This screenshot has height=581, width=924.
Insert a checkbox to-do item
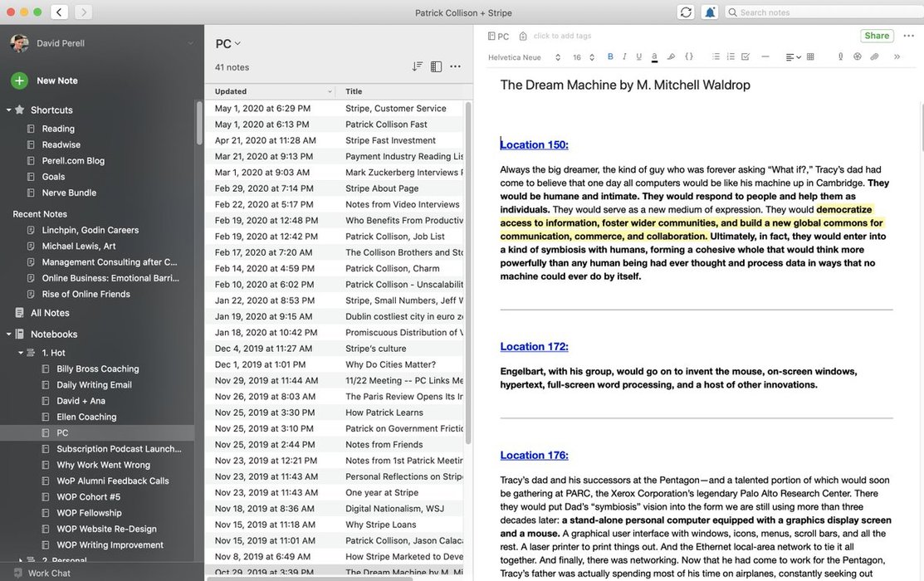746,57
